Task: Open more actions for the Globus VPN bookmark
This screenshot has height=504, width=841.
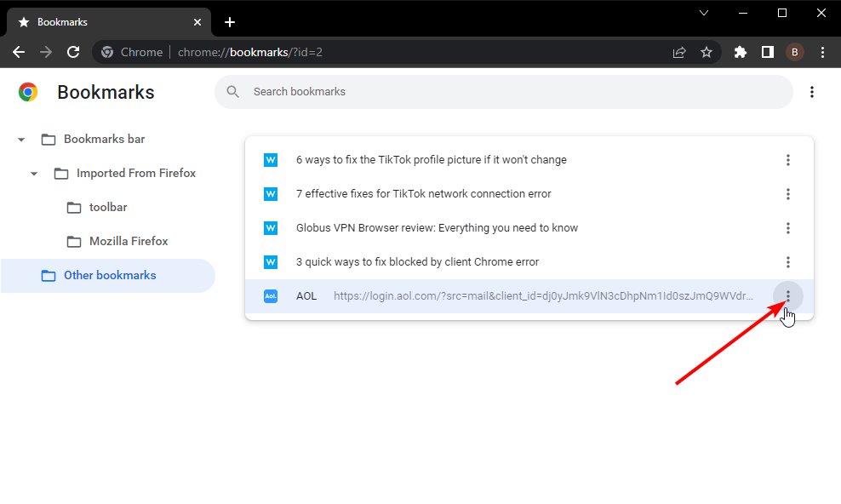Action: (787, 228)
